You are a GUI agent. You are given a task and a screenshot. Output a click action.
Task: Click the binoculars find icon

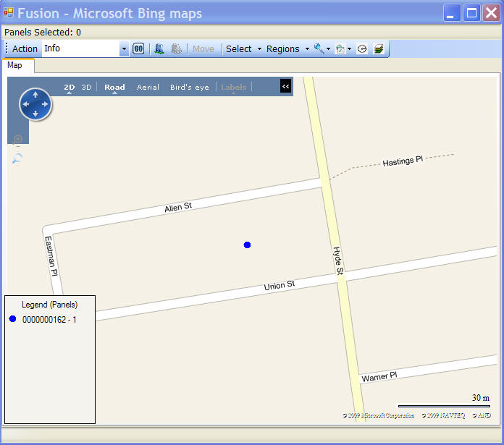159,48
